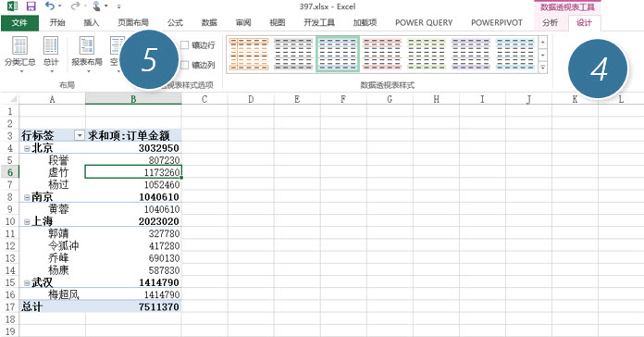The image size is (644, 337).
Task: Select the 虚竹 row label
Action: (x=58, y=172)
